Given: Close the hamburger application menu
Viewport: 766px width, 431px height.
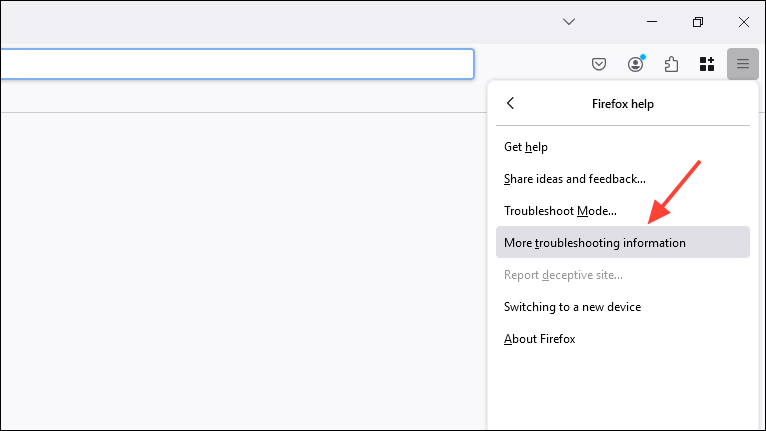Looking at the screenshot, I should (743, 64).
